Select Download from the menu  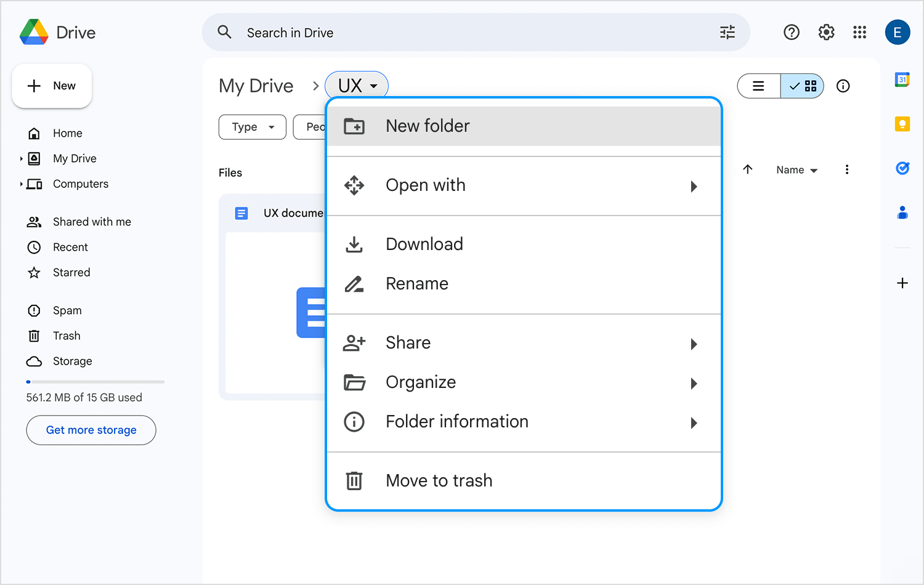524,244
